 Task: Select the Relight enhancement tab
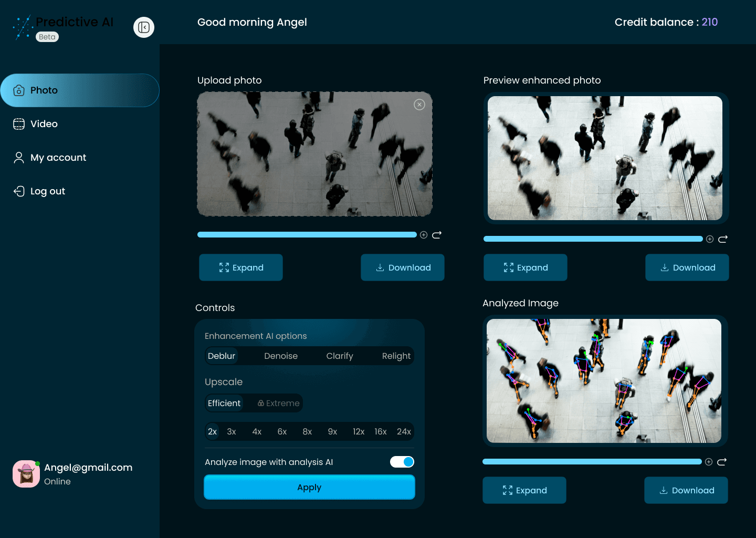pos(396,356)
